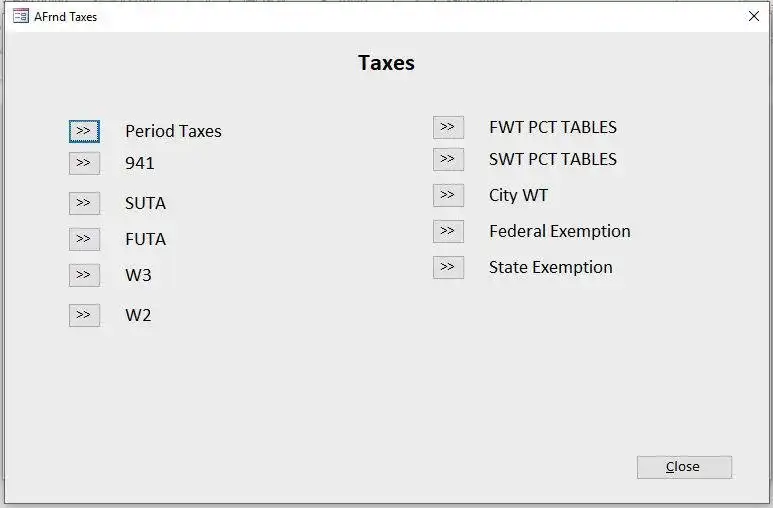The height and width of the screenshot is (508, 773).
Task: Click the >> button for W3
Action: (x=84, y=275)
